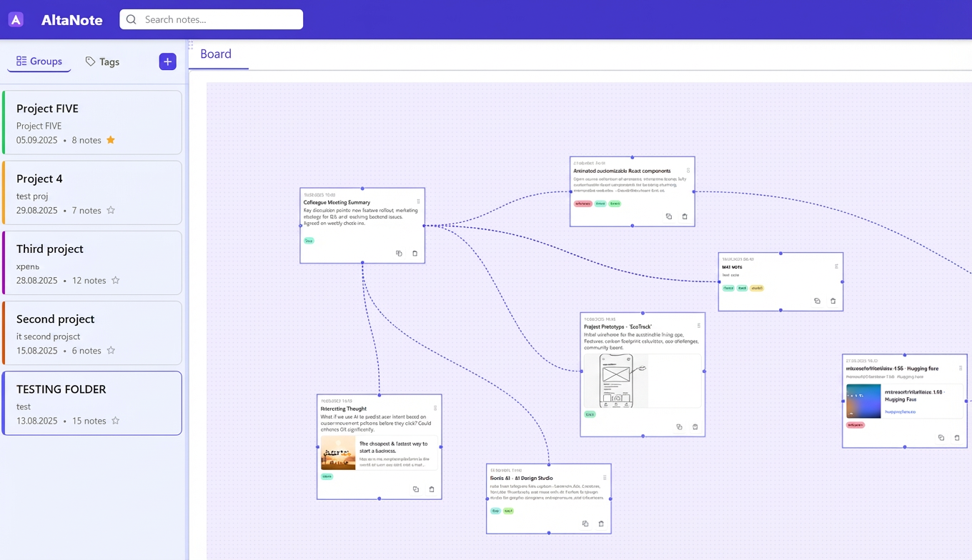Click the trash icon on the MAI NOTS note

(x=833, y=301)
